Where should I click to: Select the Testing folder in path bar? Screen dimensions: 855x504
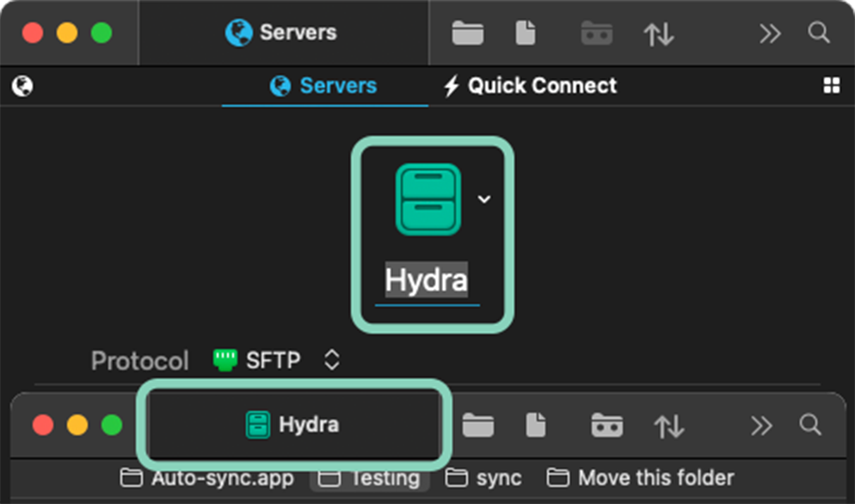point(369,478)
